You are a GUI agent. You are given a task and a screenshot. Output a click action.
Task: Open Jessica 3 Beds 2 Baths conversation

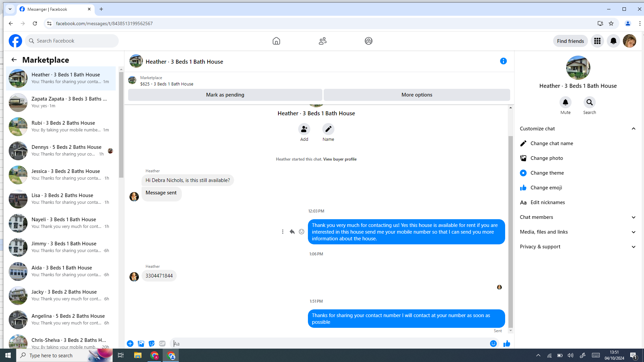tap(61, 175)
